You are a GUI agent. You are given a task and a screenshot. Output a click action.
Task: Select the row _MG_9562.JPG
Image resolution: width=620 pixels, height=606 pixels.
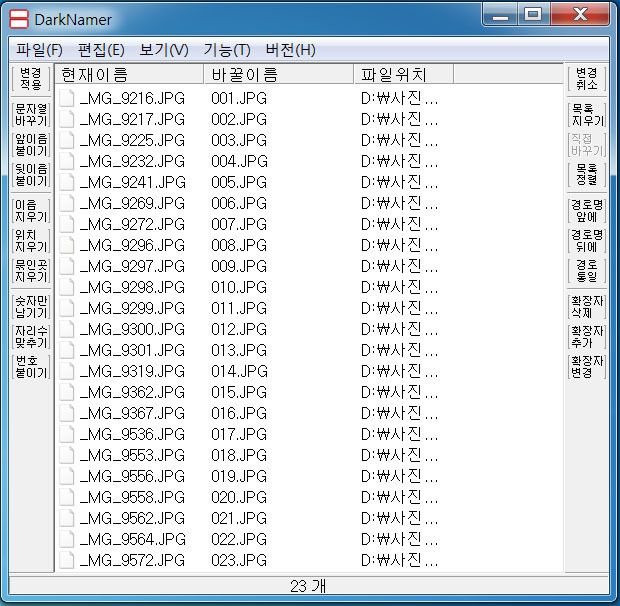pos(255,518)
